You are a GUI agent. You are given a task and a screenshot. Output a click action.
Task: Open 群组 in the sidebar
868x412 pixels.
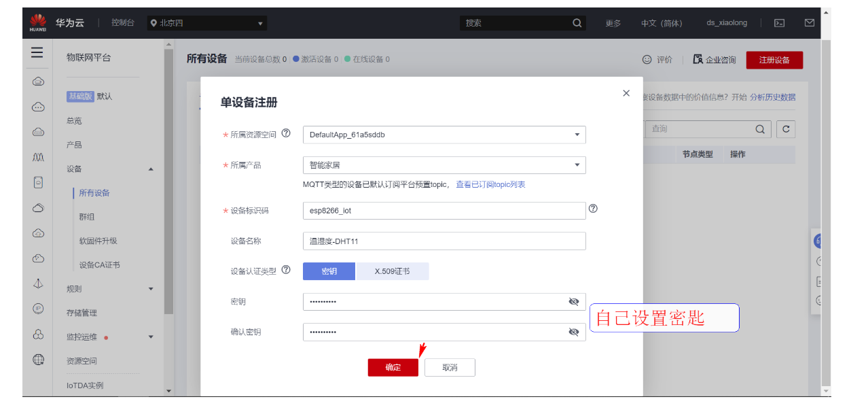click(87, 217)
